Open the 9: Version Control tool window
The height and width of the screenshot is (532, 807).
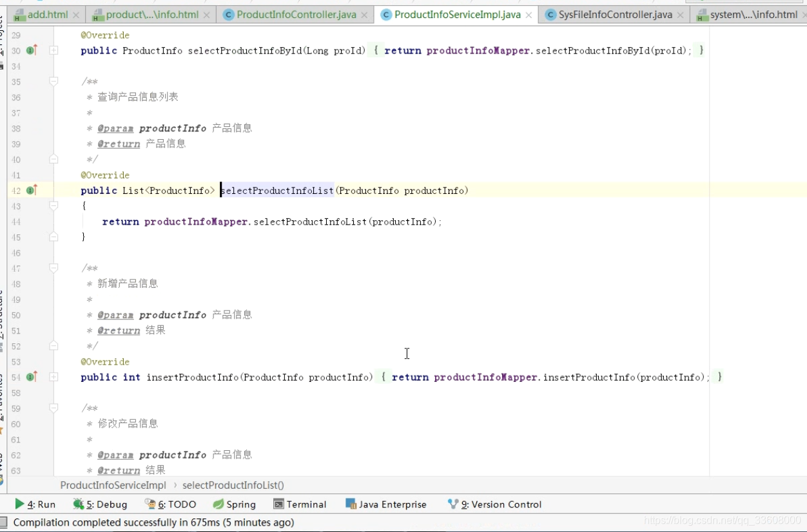click(494, 504)
